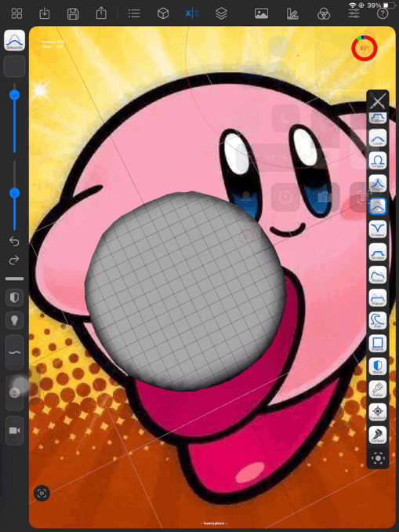Tap the plus/minus sub toggle button
Screen dimensions: 399x532
[x=15, y=393]
